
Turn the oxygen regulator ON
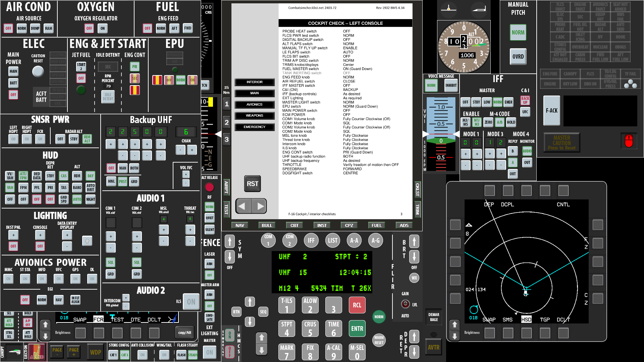[103, 28]
